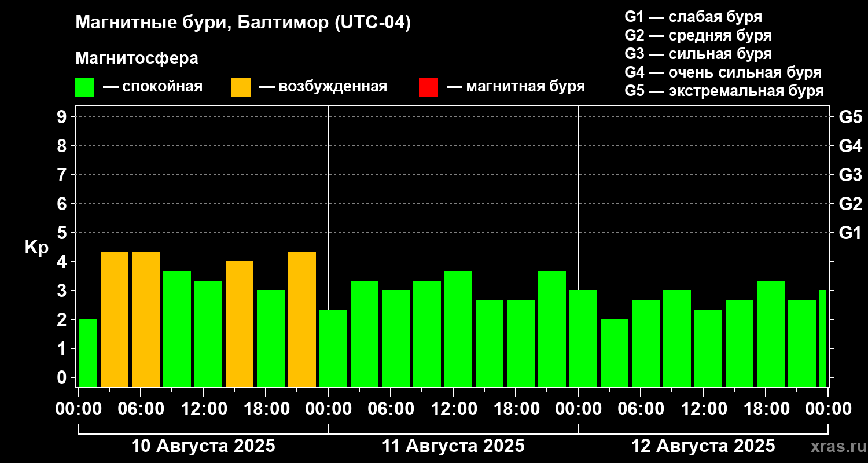This screenshot has width=868, height=463.
Task: Click the '12 Августа 2025' date label
Action: click(703, 446)
